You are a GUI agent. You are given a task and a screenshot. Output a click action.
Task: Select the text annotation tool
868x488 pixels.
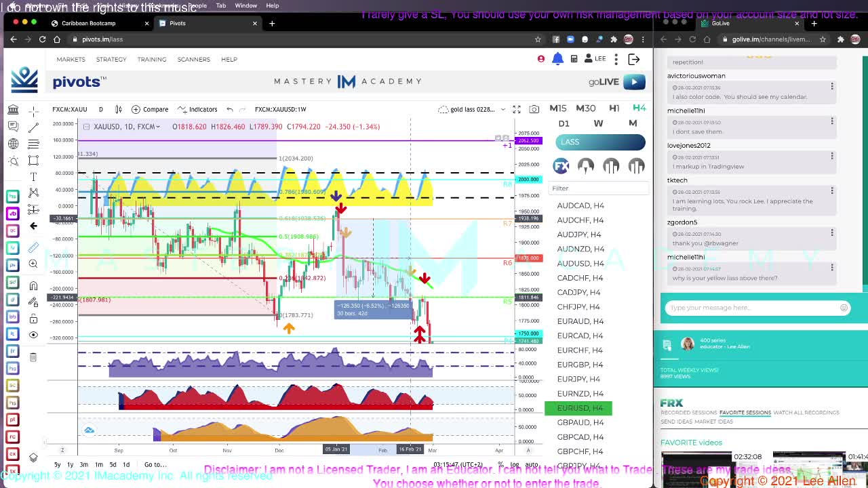33,177
